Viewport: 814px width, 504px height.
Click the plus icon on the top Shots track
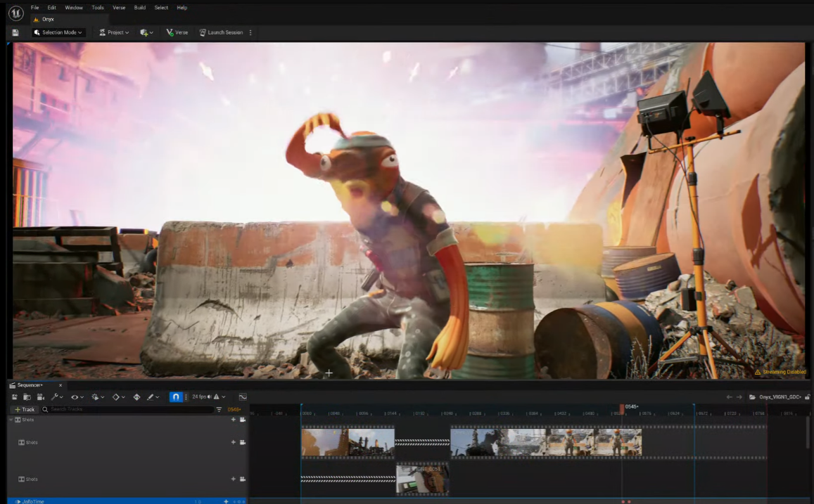click(x=233, y=420)
